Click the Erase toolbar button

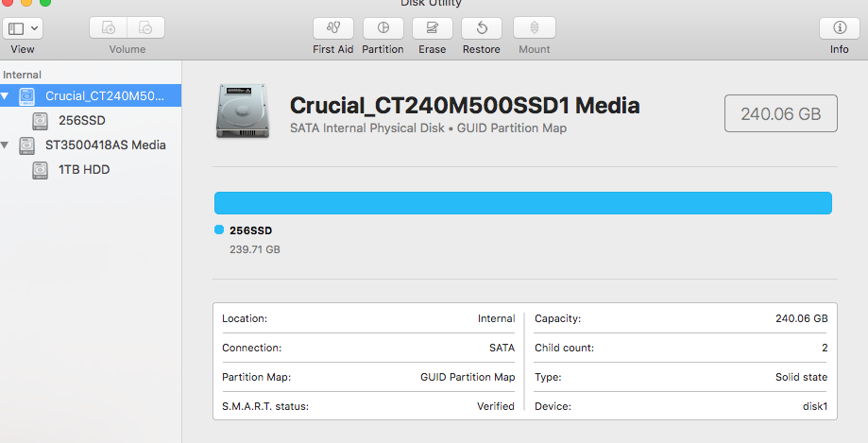coord(433,27)
